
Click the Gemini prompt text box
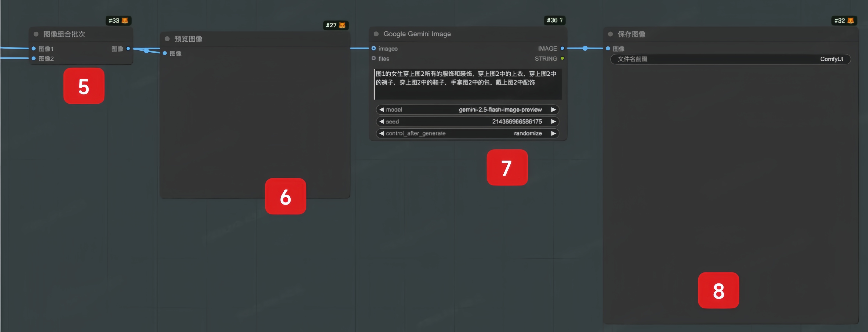coord(467,84)
